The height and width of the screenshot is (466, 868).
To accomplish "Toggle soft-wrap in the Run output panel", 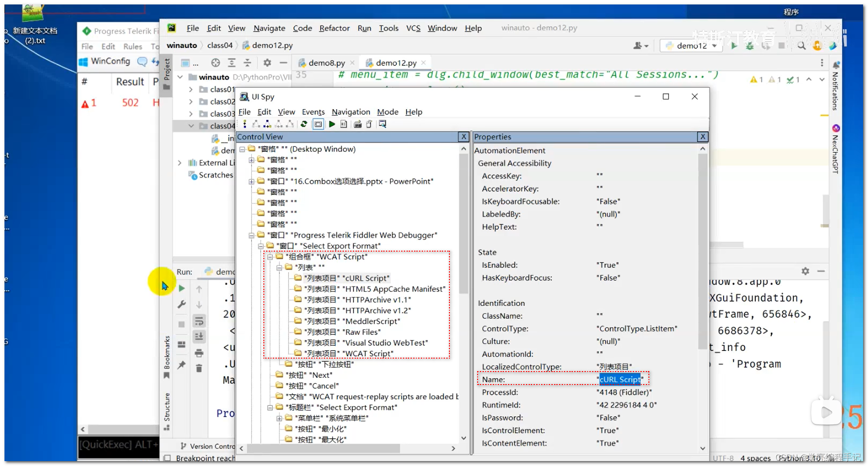I will tap(199, 321).
